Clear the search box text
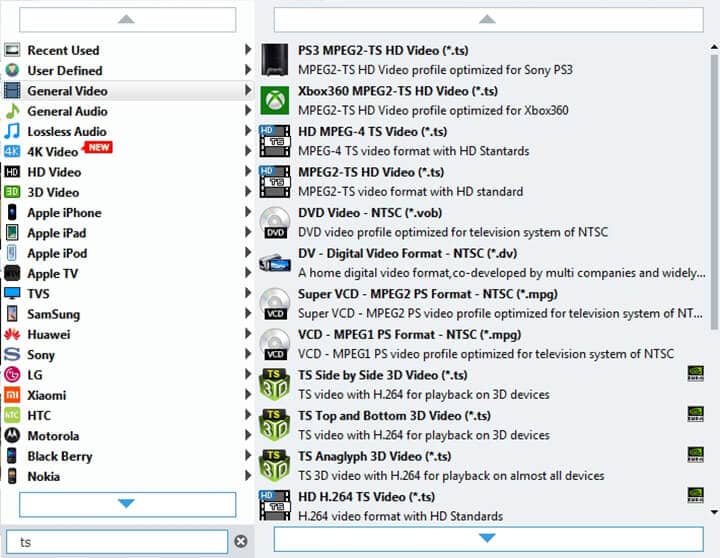 241,541
